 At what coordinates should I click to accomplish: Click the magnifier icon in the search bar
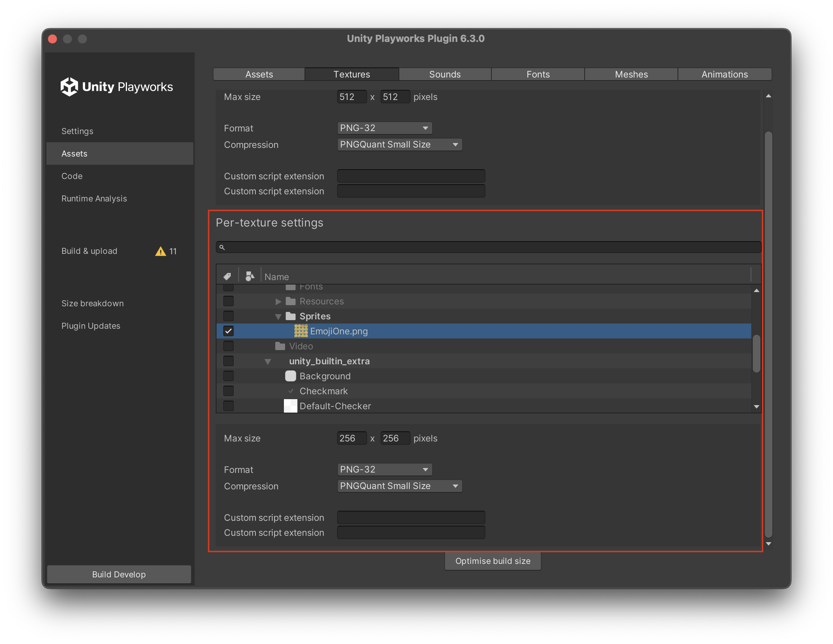coord(222,247)
